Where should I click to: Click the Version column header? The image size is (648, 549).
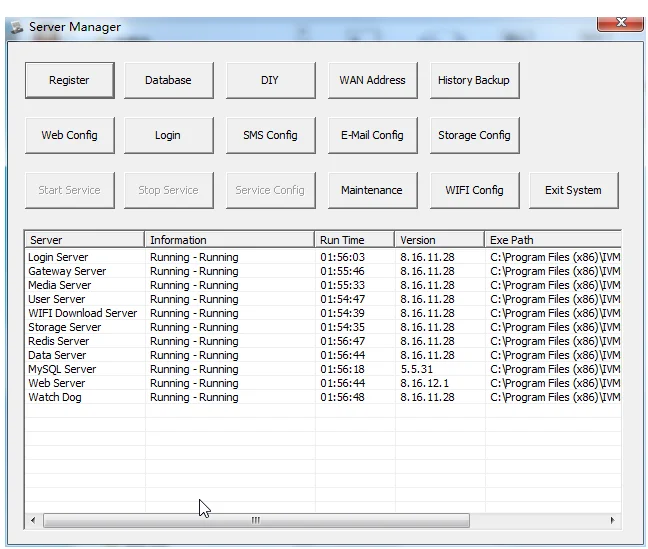coord(440,240)
